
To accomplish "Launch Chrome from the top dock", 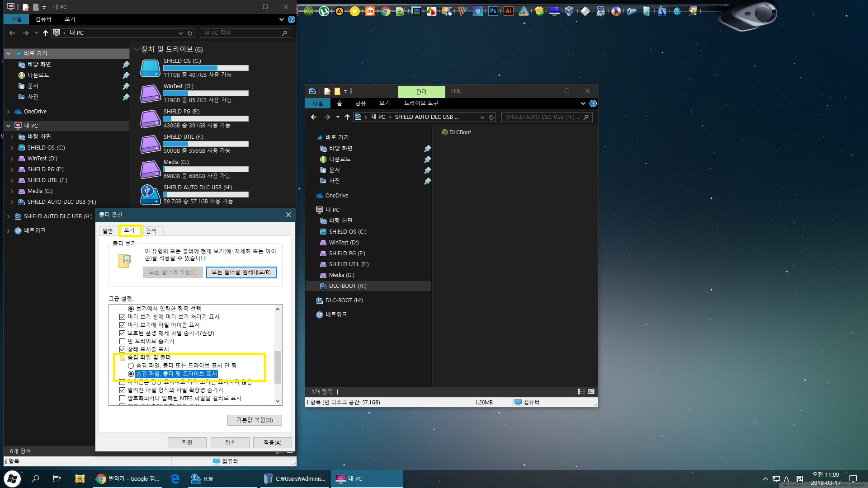I will pos(385,11).
